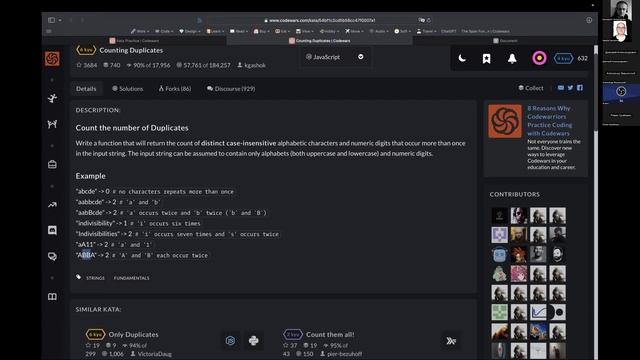Click the blue rank badge beside 632
Image resolution: width=640 pixels, height=360 pixels.
pyautogui.click(x=563, y=58)
